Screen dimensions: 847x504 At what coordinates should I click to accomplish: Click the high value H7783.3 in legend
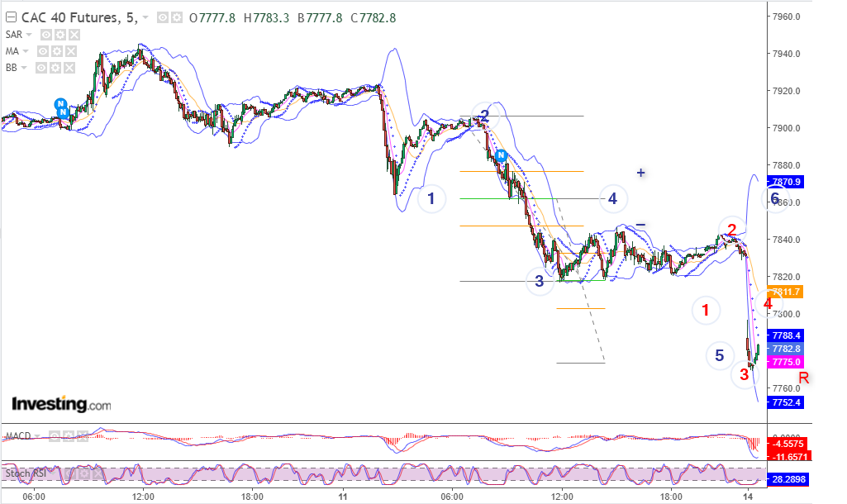tap(266, 18)
